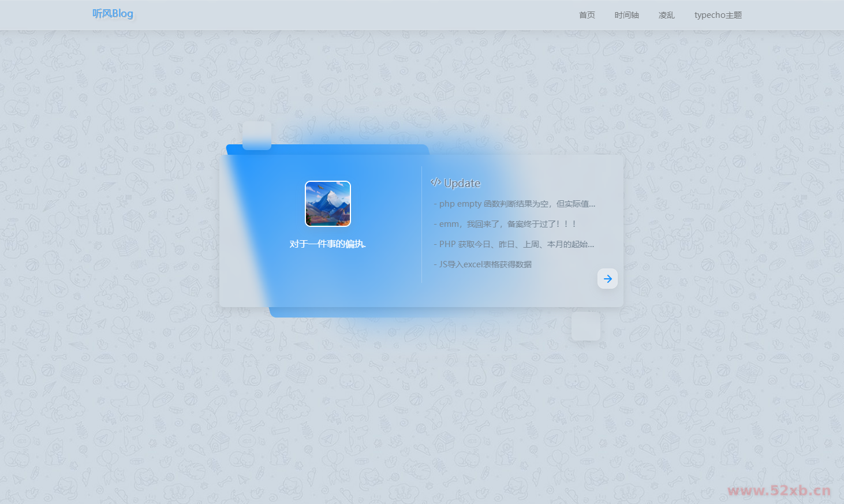The image size is (844, 504).
Task: Open the mountain thumbnail image on card
Action: coord(327,204)
